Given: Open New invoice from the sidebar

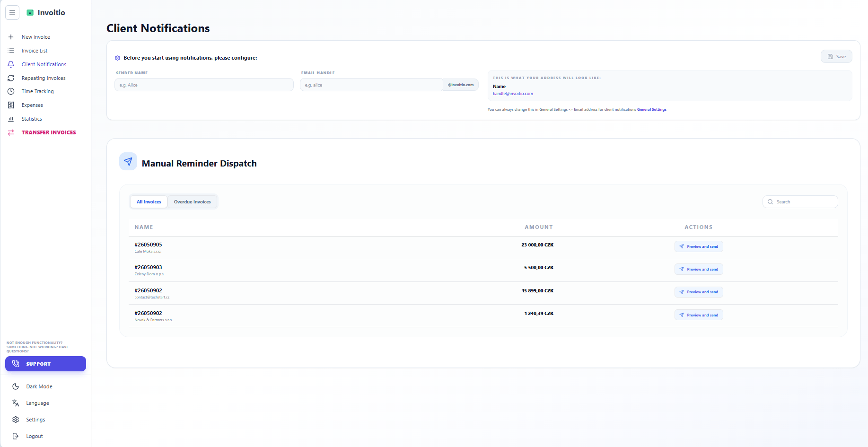Looking at the screenshot, I should (x=36, y=37).
